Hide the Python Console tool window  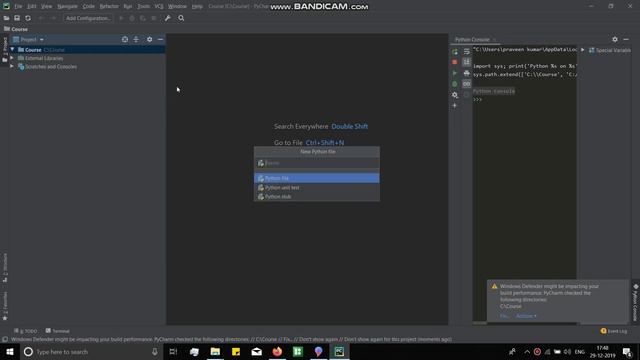[x=626, y=40]
